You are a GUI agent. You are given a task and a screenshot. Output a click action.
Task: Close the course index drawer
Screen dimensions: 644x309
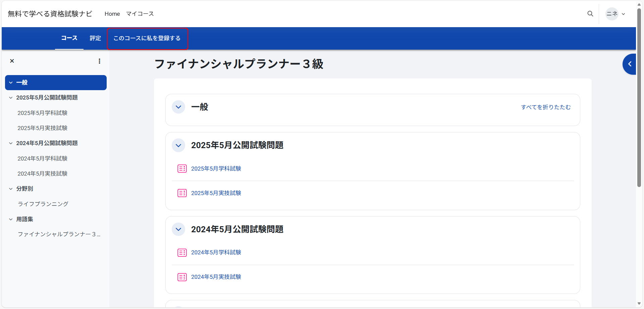pyautogui.click(x=12, y=61)
